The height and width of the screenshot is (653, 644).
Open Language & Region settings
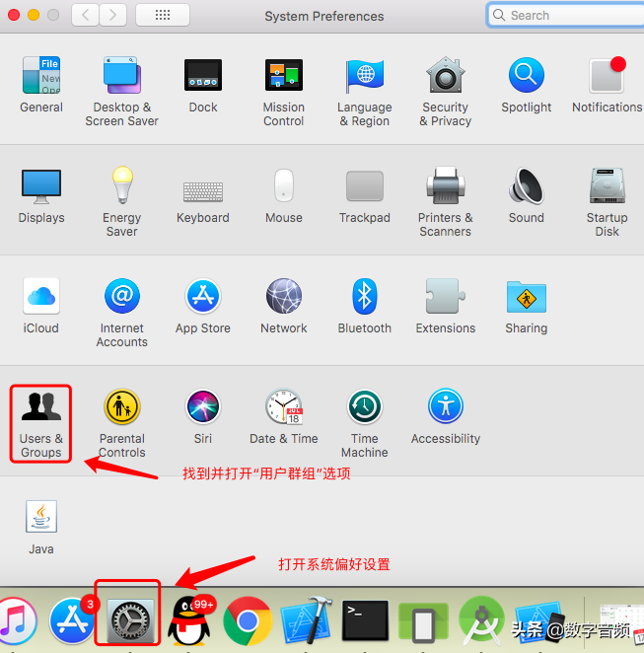[364, 92]
